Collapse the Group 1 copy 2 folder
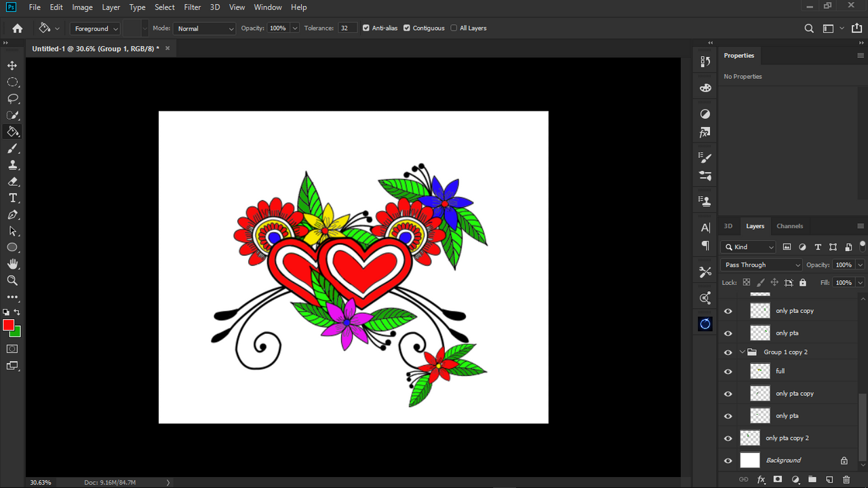The height and width of the screenshot is (488, 868). point(742,352)
